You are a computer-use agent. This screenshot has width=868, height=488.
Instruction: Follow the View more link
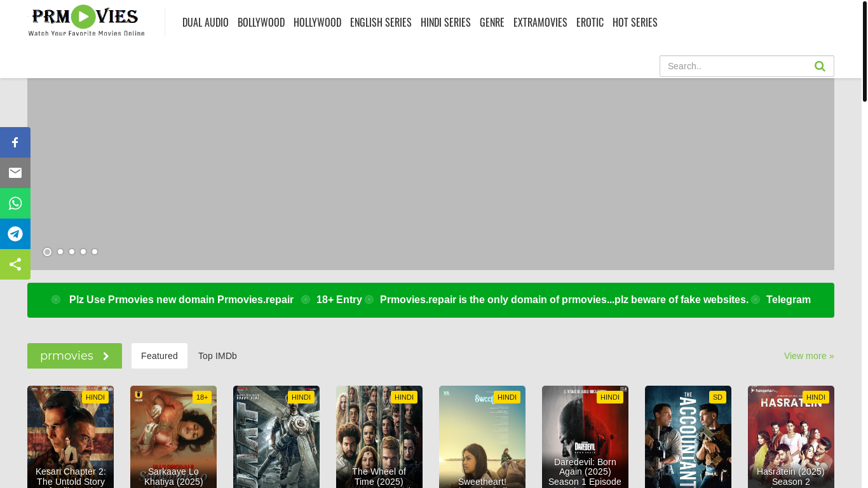pos(809,356)
